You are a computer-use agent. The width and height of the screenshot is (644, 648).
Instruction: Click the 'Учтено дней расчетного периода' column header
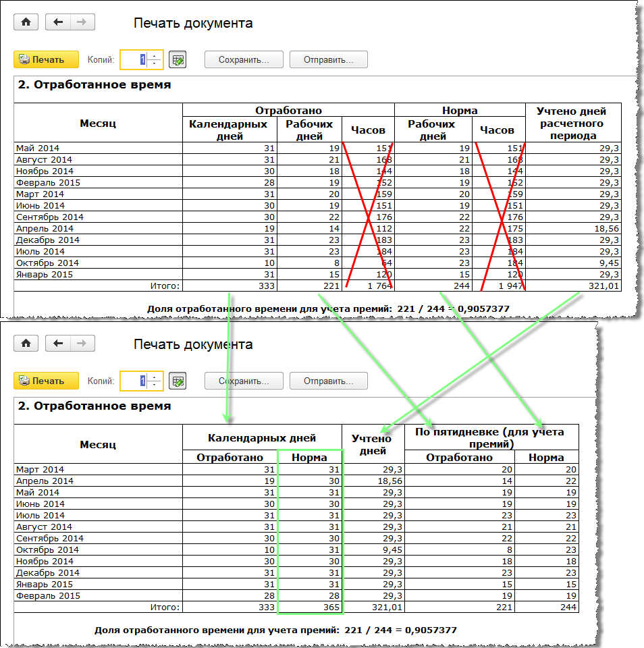coord(572,123)
